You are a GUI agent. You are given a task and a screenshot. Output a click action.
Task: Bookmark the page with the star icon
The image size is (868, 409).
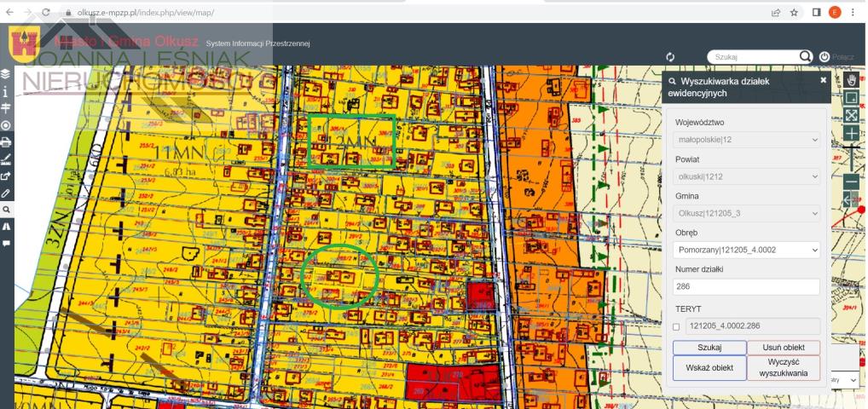(x=794, y=13)
